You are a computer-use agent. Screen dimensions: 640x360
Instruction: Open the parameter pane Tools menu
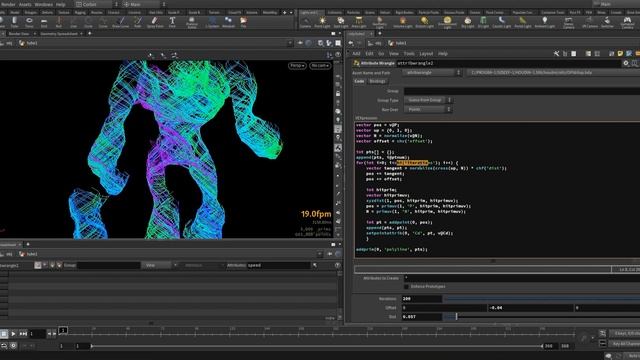click(409, 53)
